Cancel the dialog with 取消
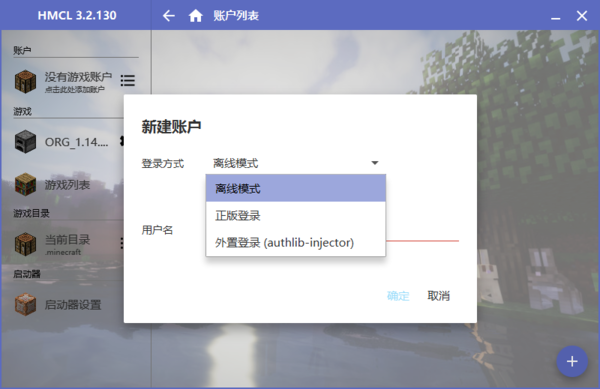Image resolution: width=600 pixels, height=389 pixels. [439, 296]
